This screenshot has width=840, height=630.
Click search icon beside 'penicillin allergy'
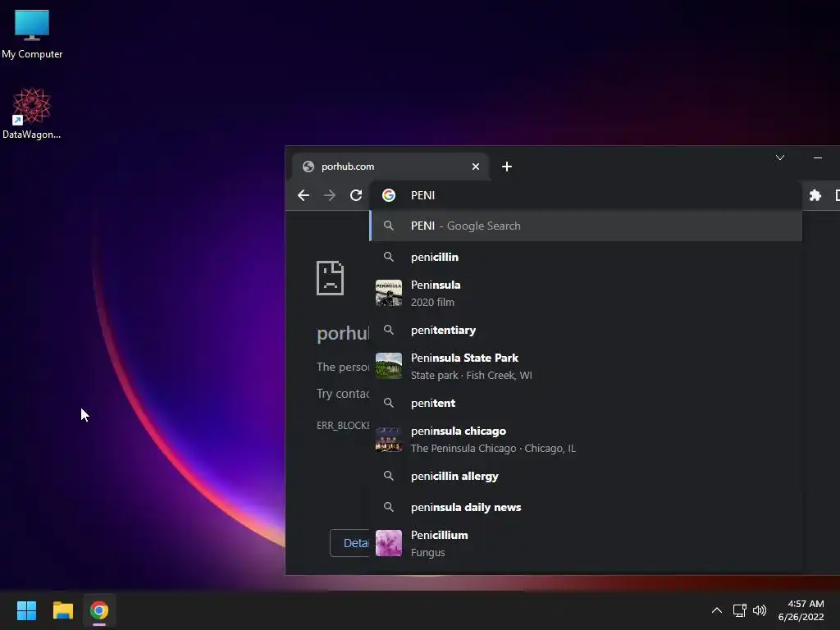pyautogui.click(x=389, y=477)
